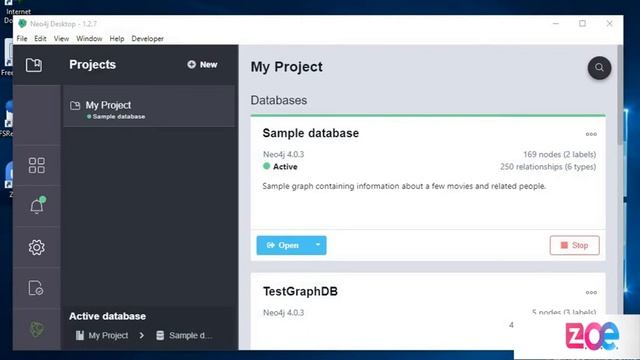Screen dimensions: 640x360
Task: Open the Window menu
Action: coord(89,39)
